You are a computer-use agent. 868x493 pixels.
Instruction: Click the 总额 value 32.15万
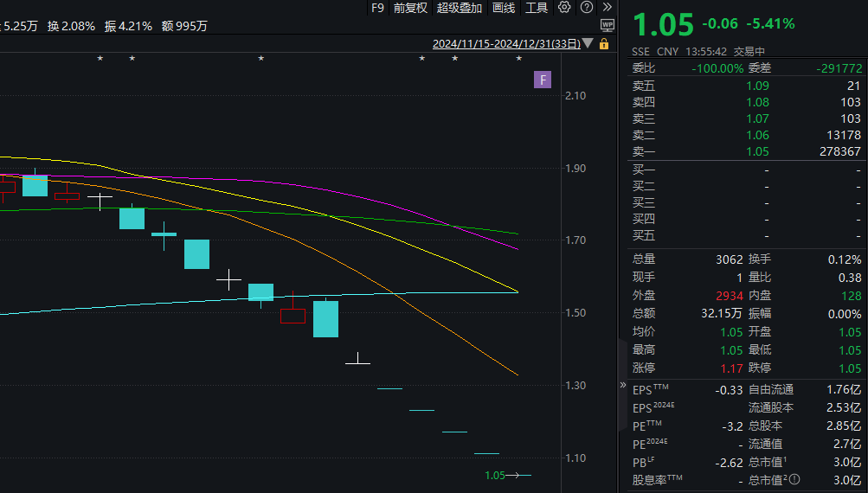coord(721,313)
